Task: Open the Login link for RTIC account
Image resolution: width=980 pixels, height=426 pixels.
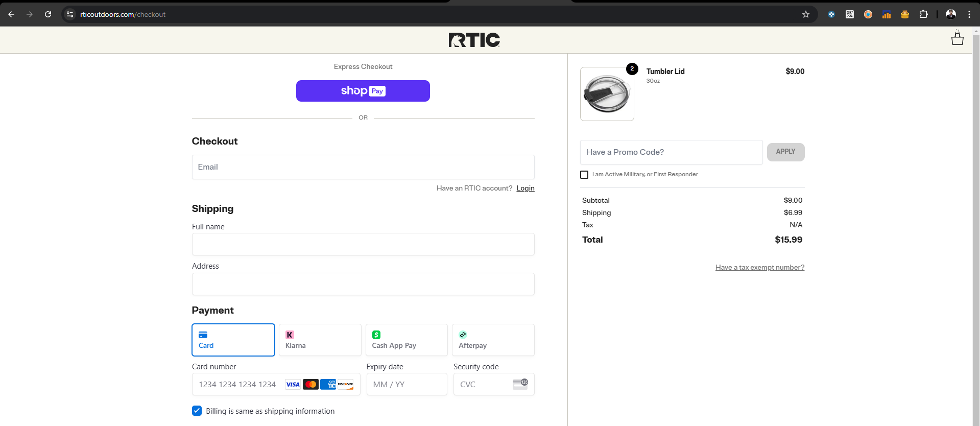Action: (x=525, y=188)
